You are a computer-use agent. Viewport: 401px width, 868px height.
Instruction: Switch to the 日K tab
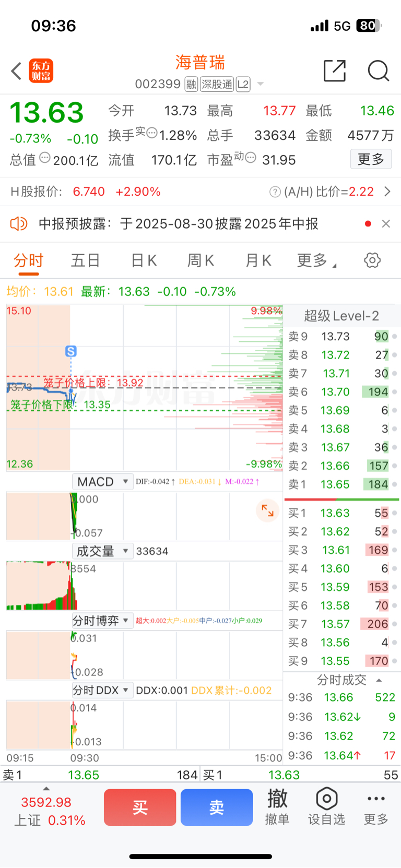coord(144,260)
